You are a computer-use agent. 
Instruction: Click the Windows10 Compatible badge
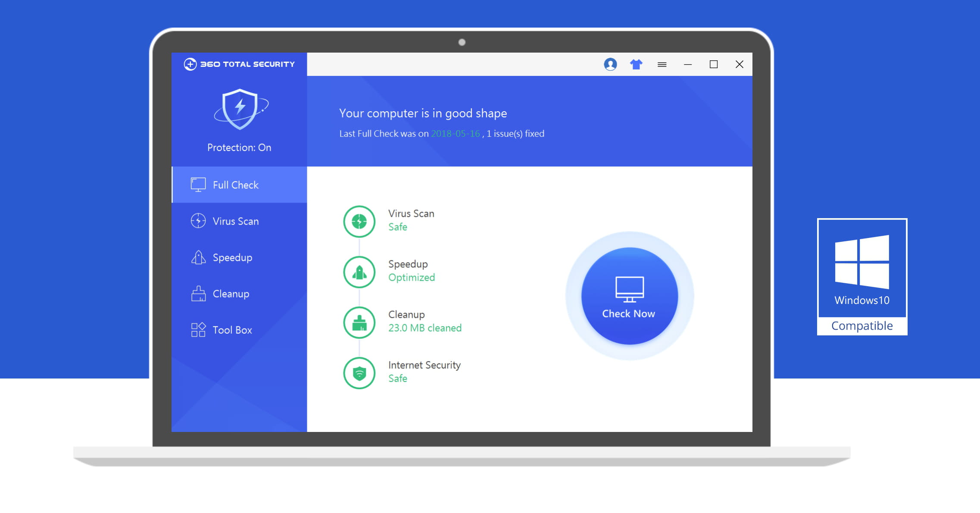click(862, 277)
